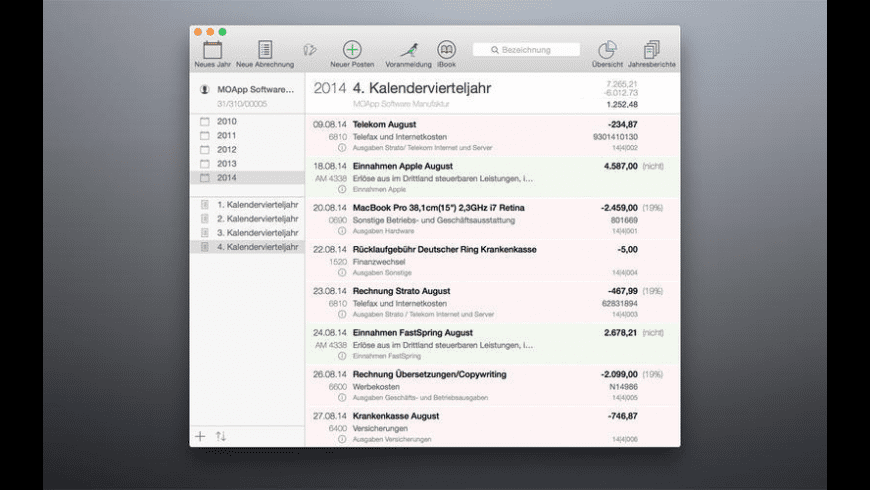Viewport: 870px width, 490px height.
Task: Click the calendar icon beside year 2012
Action: [x=205, y=149]
